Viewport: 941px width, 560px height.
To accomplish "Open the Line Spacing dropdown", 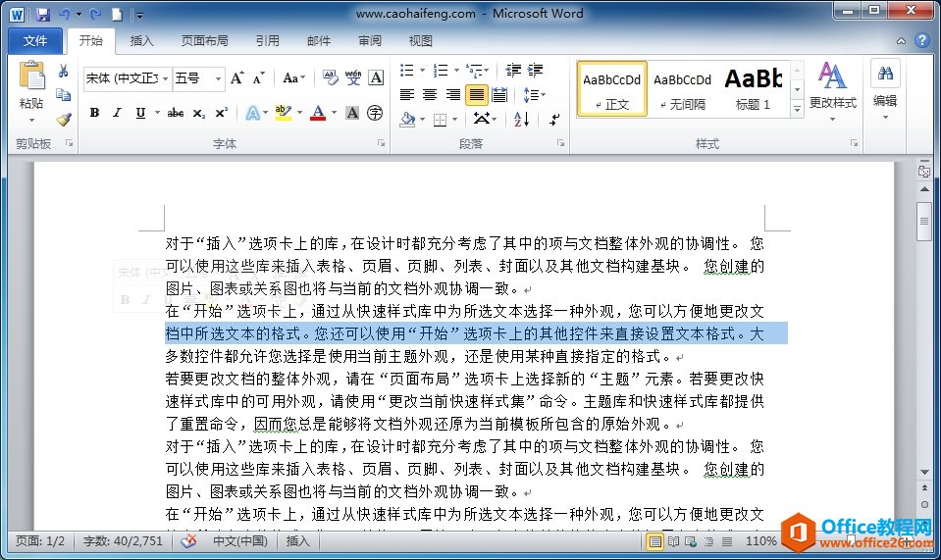I will click(x=534, y=95).
